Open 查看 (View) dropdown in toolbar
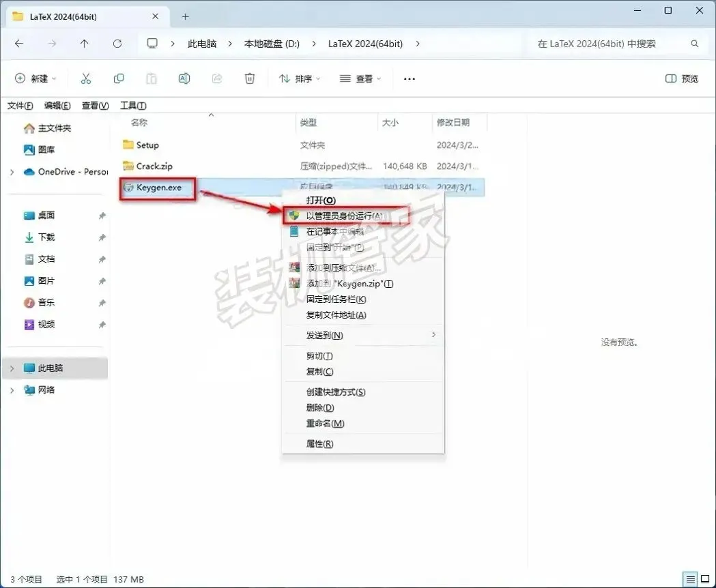Screen dimensions: 716x588 coord(360,78)
